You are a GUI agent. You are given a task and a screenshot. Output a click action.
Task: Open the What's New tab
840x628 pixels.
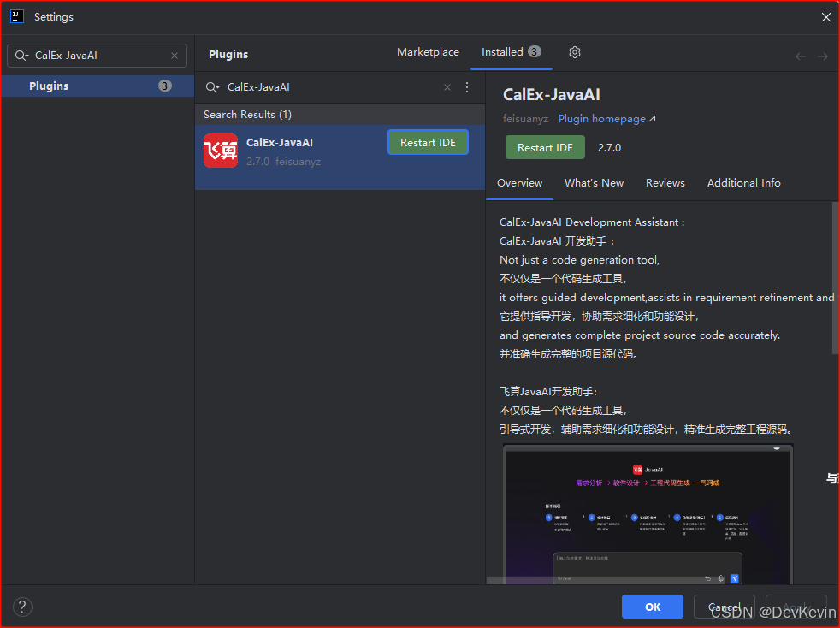[595, 183]
